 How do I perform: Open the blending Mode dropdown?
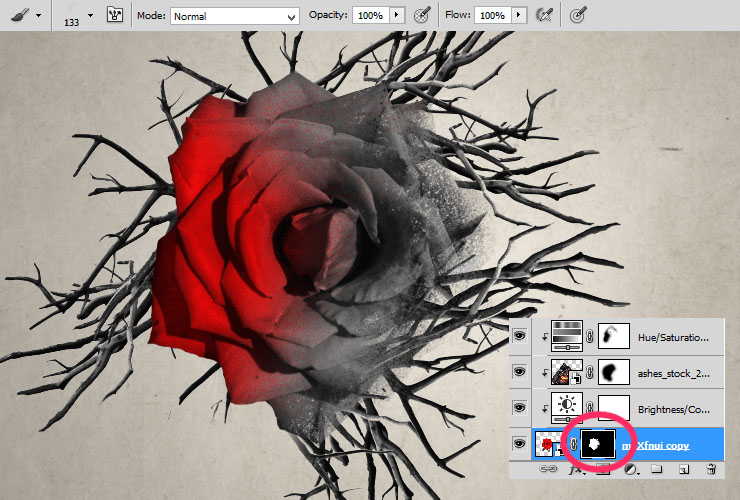point(235,16)
